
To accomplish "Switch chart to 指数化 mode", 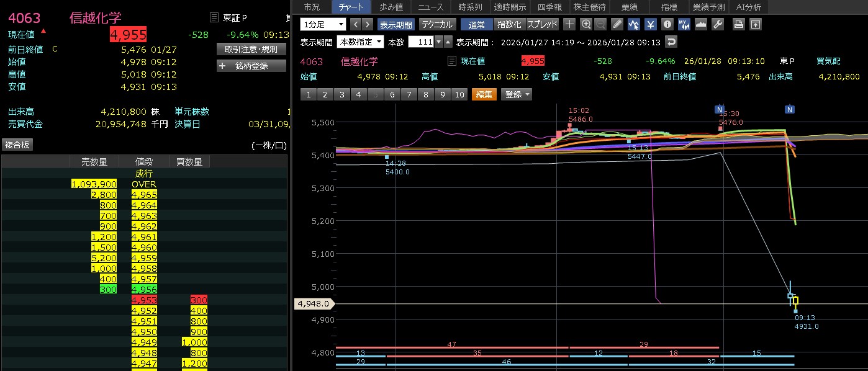I will pyautogui.click(x=509, y=24).
